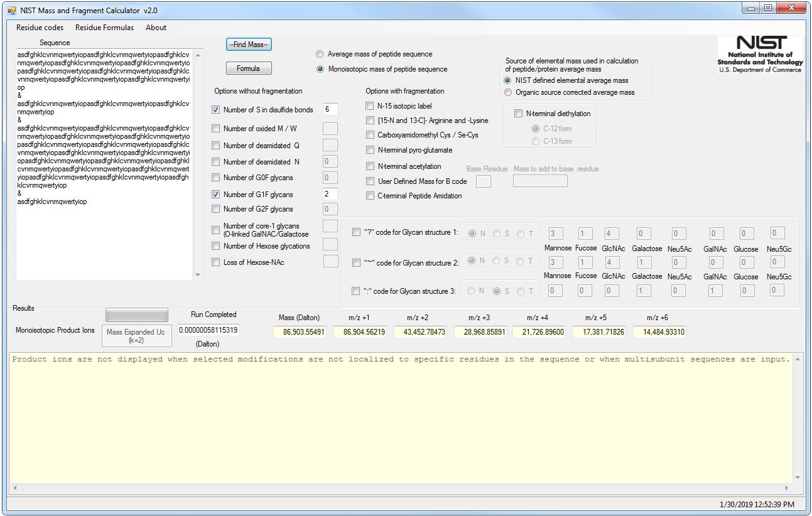Screen dimensions: 812x516
Task: Click the m/z +1 result value
Action: pos(360,331)
